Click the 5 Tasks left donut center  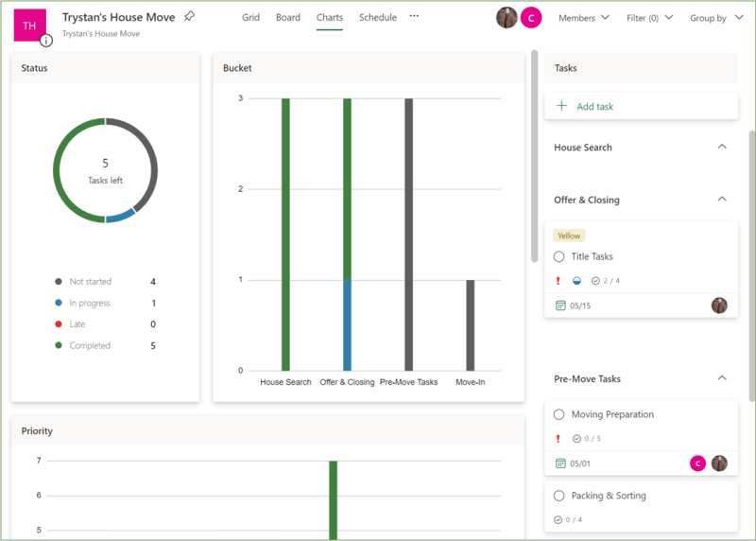tap(105, 171)
